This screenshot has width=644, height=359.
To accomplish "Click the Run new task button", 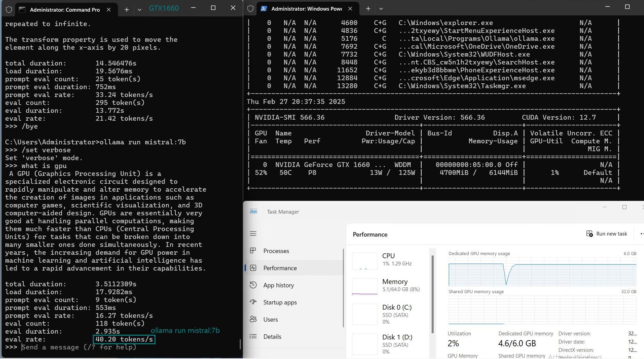I will 607,234.
